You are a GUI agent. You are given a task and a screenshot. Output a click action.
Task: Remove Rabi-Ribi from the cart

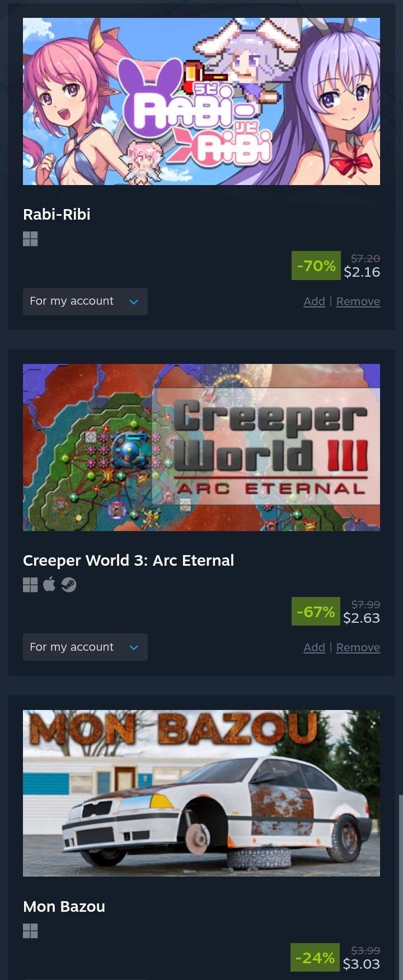358,301
